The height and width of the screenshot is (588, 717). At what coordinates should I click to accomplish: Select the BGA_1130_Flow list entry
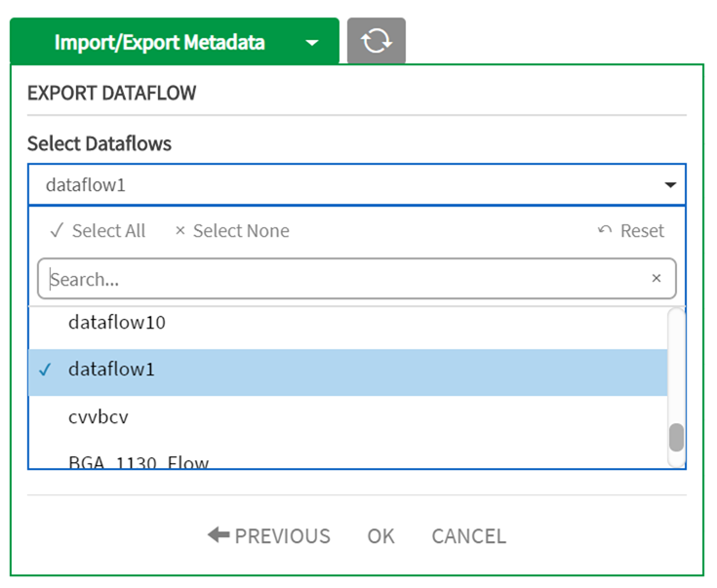click(x=139, y=462)
